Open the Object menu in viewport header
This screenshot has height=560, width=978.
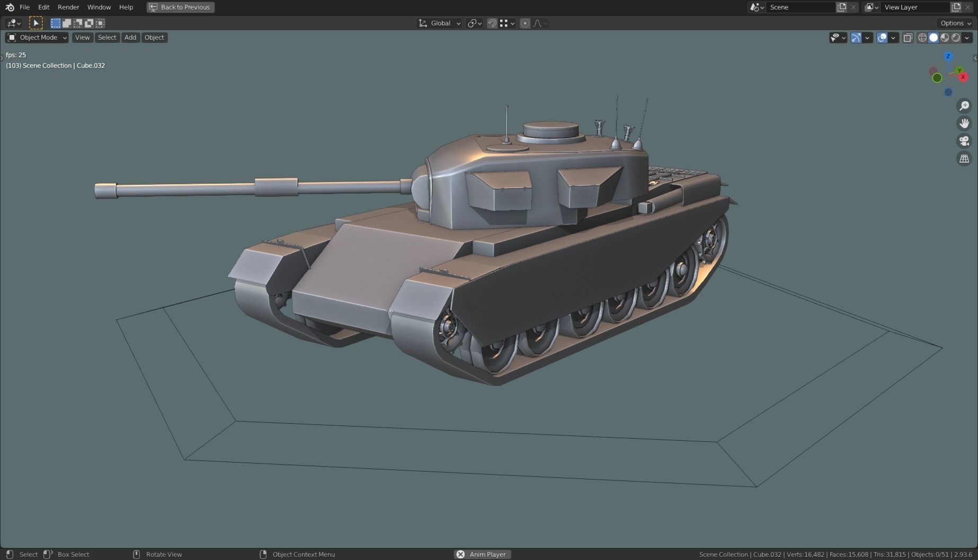(154, 38)
